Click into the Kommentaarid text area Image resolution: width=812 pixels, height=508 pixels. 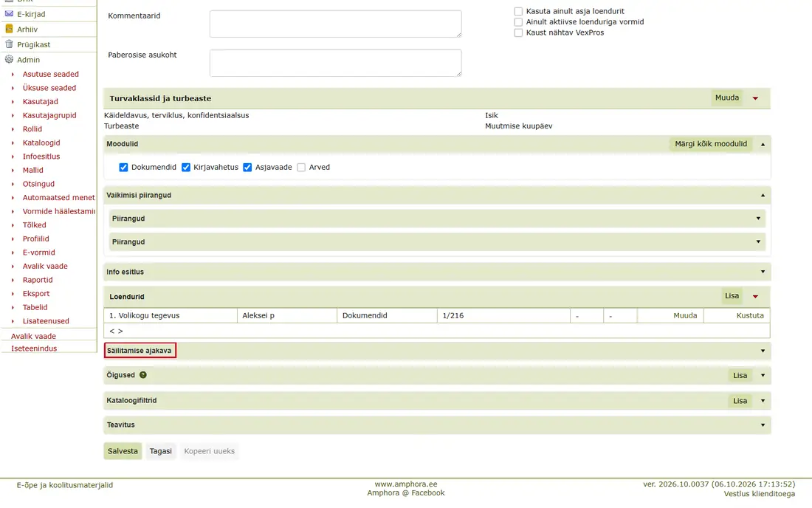pos(336,24)
